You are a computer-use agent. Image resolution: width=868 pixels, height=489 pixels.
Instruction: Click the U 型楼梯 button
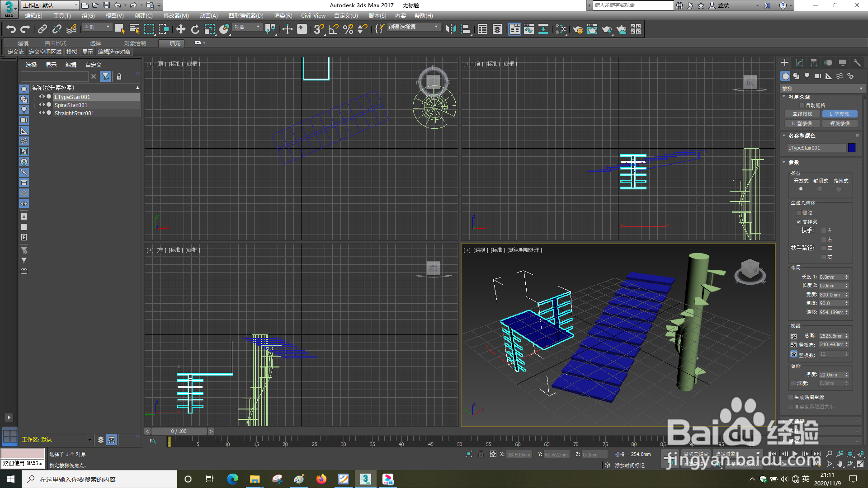click(x=802, y=123)
